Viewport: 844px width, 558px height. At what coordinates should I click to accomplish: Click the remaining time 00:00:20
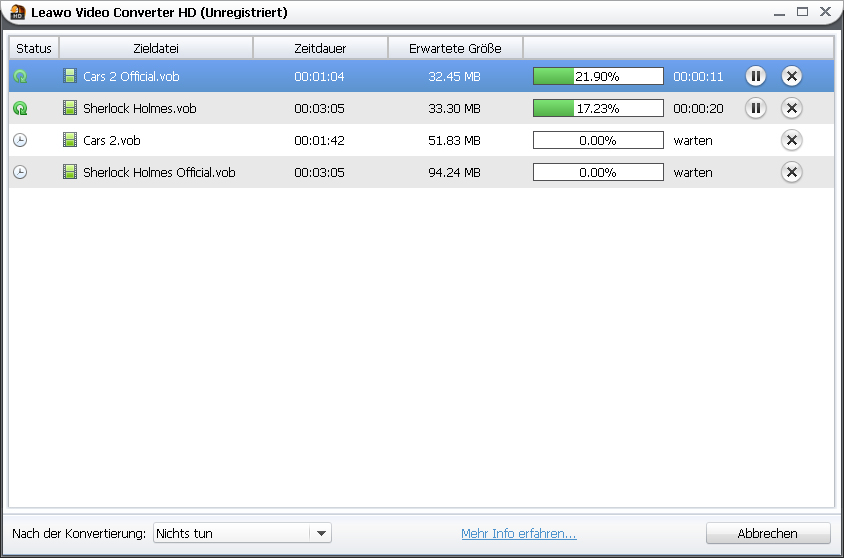(x=698, y=109)
